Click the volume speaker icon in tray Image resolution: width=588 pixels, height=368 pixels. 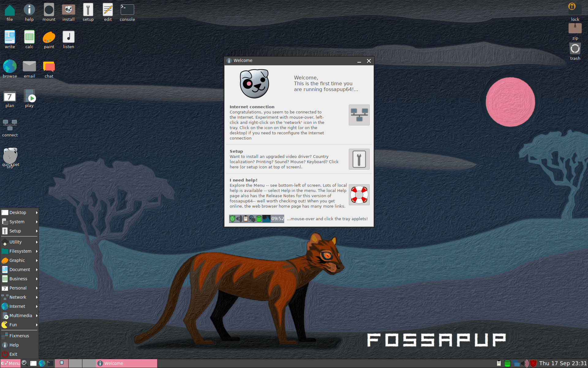(x=525, y=363)
